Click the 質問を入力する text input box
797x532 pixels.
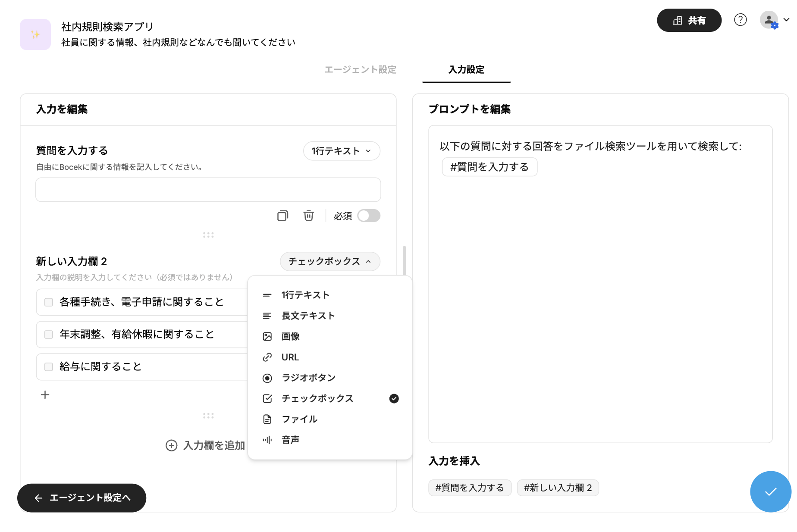point(208,190)
